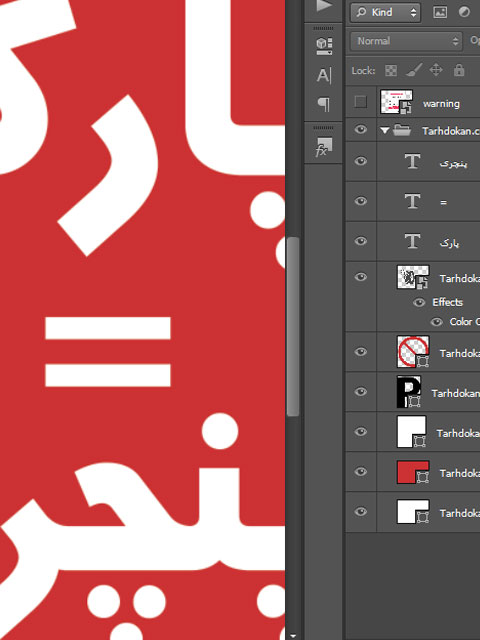The height and width of the screenshot is (640, 480).
Task: Select the Tarhdokan.c group folder icon
Action: click(x=402, y=131)
